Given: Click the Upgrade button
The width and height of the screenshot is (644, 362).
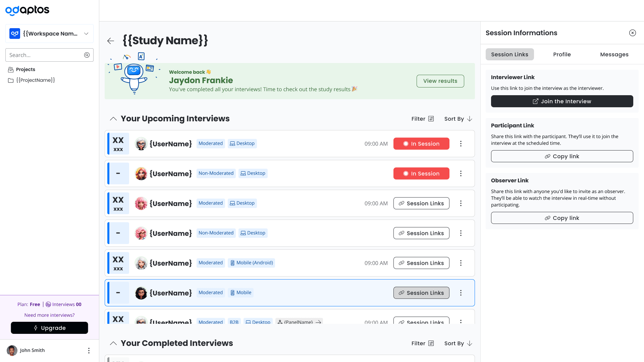Looking at the screenshot, I should tap(49, 328).
